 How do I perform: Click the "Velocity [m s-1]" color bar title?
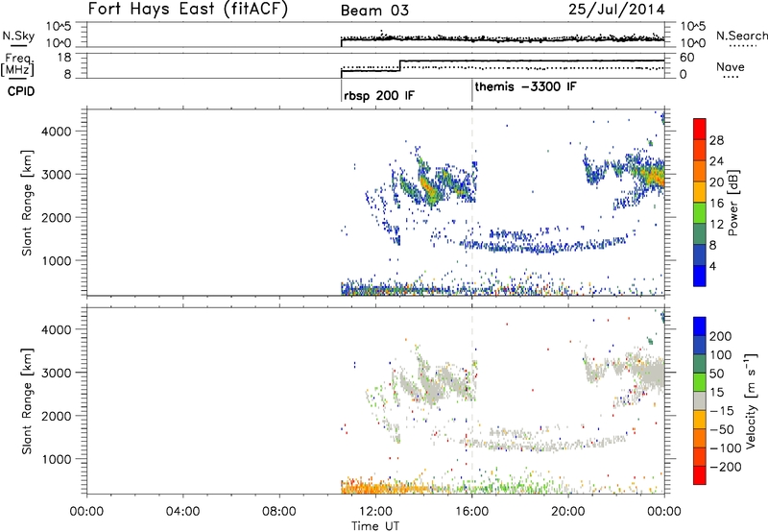click(x=750, y=400)
